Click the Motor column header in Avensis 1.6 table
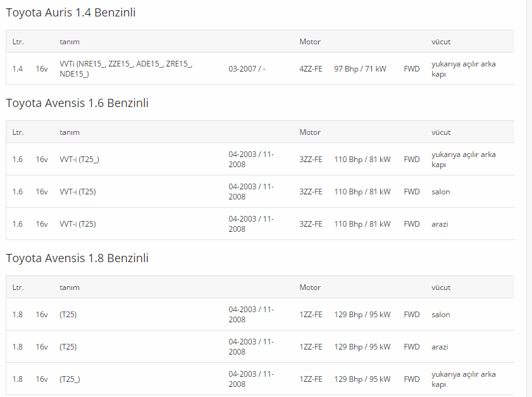This screenshot has width=532, height=397. pyautogui.click(x=310, y=132)
